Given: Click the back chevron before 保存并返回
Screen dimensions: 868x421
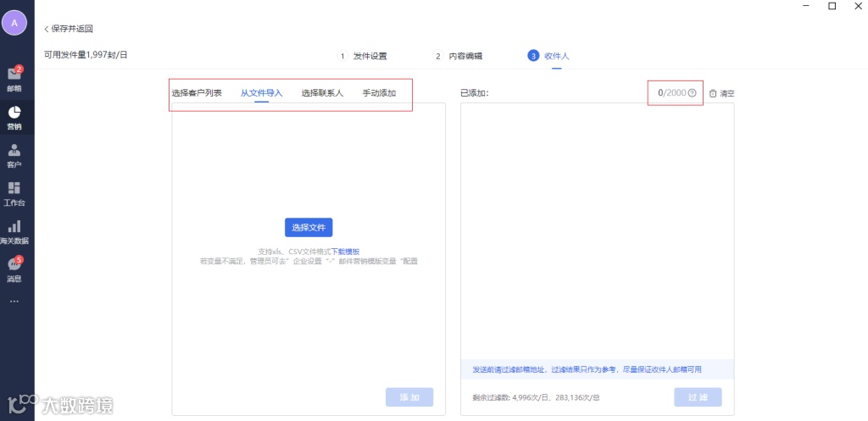Looking at the screenshot, I should [47, 30].
